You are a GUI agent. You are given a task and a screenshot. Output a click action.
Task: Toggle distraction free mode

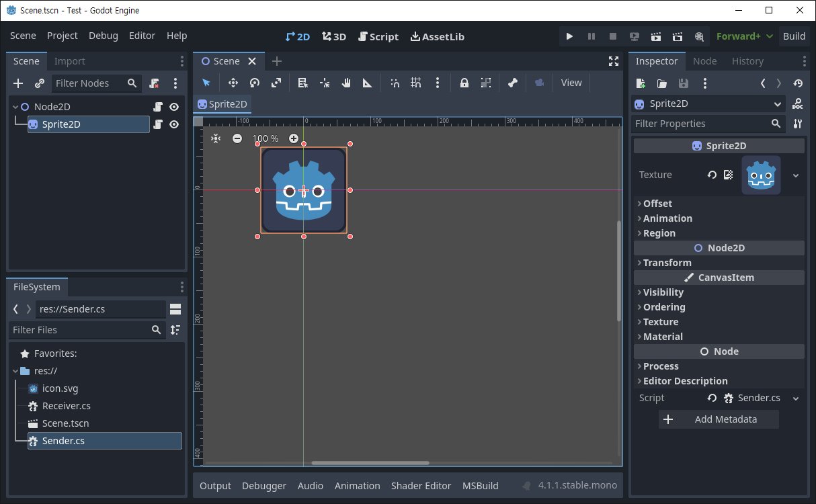pyautogui.click(x=614, y=61)
